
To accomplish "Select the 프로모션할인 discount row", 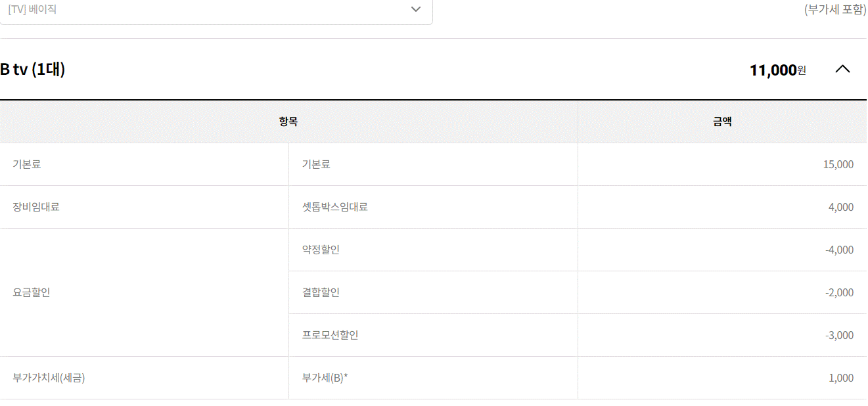I will [x=330, y=335].
